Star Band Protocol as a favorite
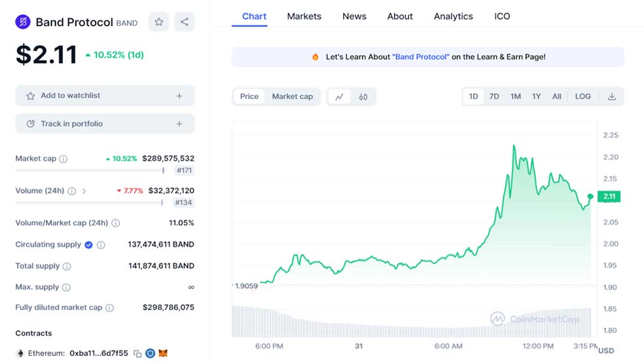The image size is (644, 363). 159,22
